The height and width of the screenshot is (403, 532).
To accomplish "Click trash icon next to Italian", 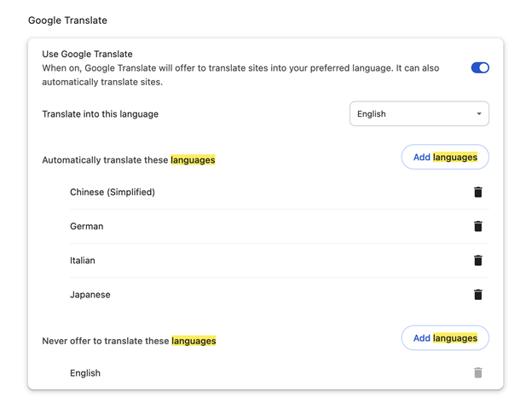I will coord(477,261).
